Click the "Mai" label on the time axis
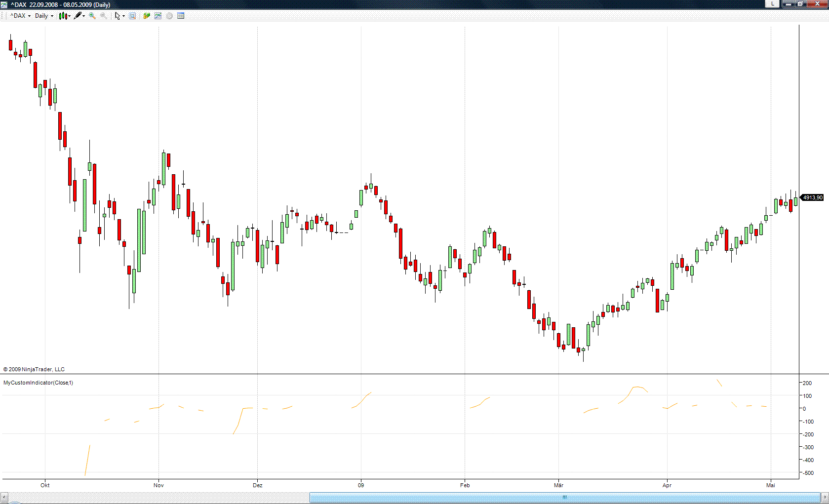The image size is (829, 504). click(771, 485)
